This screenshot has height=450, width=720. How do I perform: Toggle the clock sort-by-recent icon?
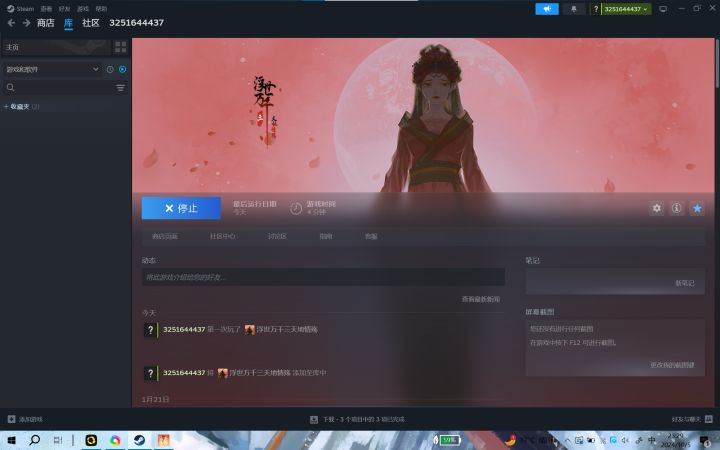pyautogui.click(x=110, y=69)
